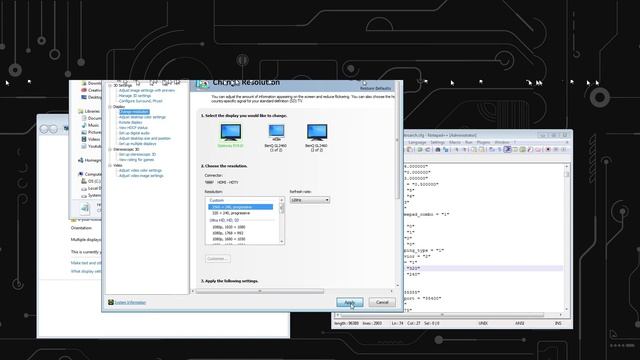Click the Find binoculars icon in Notepad++
The width and height of the screenshot is (640, 360).
tap(438, 150)
